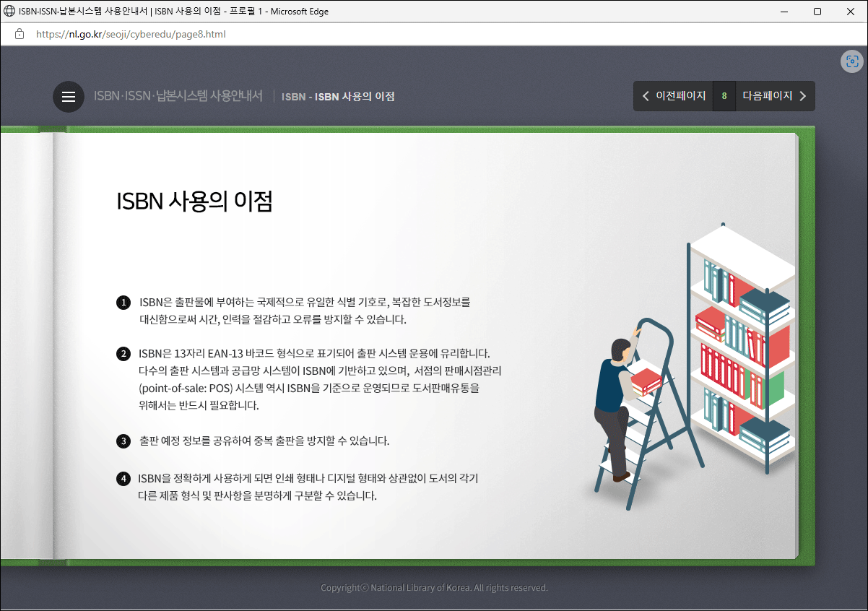Image resolution: width=868 pixels, height=611 pixels.
Task: Click the globe icon in title bar
Action: pos(9,12)
